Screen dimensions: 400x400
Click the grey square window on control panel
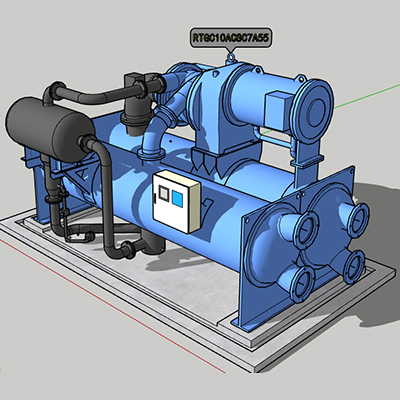pos(164,193)
